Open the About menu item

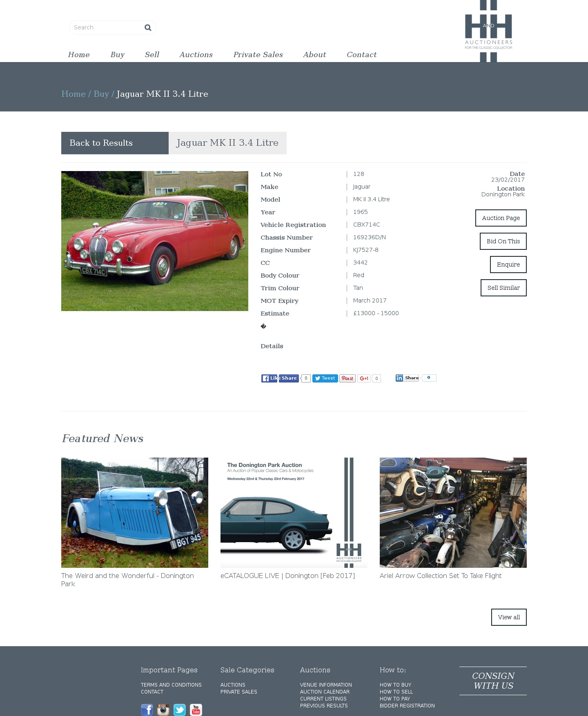314,55
